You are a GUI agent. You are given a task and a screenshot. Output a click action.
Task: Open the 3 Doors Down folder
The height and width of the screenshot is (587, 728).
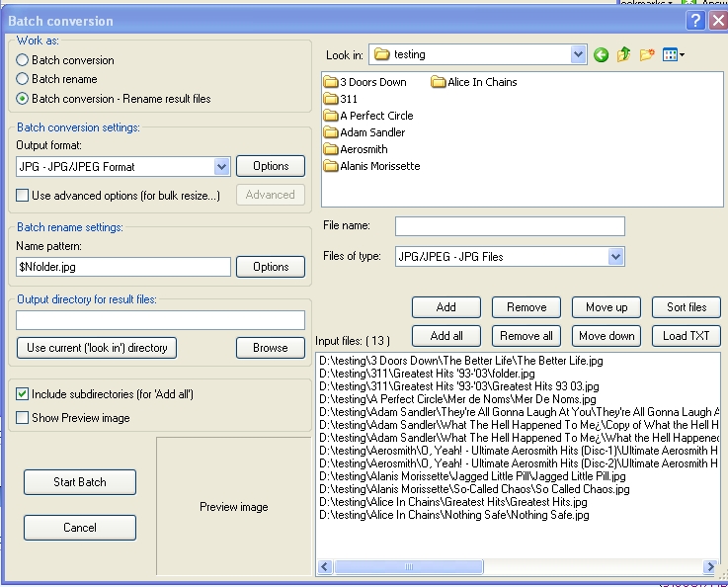click(364, 82)
